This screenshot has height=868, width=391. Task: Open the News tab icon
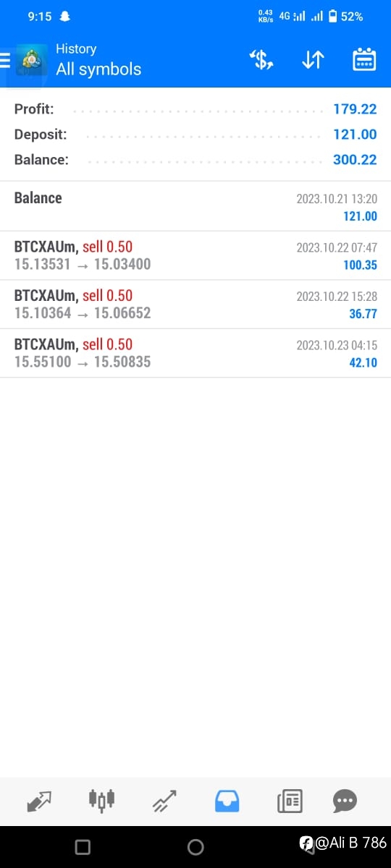[x=290, y=801]
